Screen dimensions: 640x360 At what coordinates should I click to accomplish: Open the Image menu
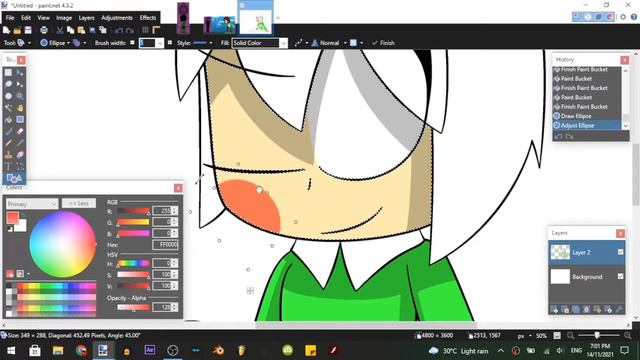[x=64, y=18]
